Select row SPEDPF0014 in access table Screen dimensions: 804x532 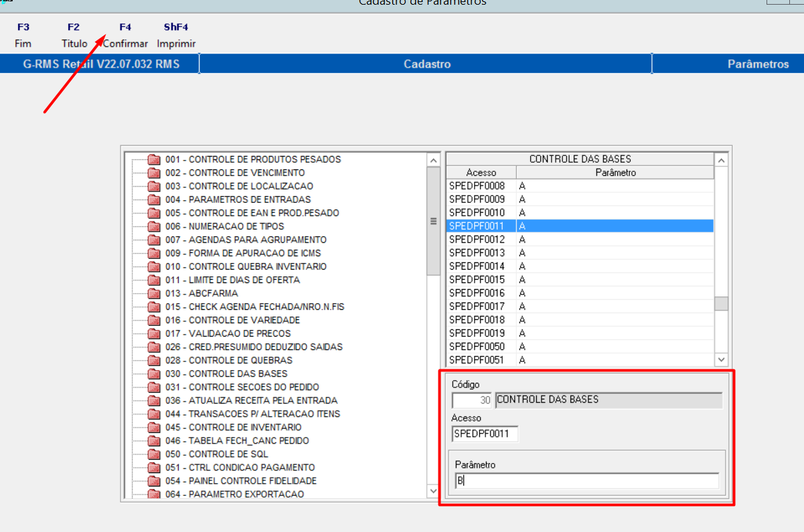click(x=580, y=266)
